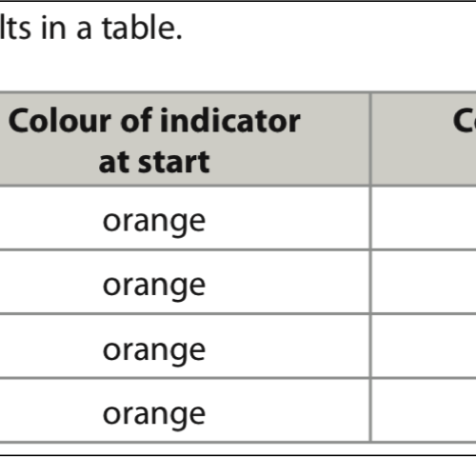The image size is (476, 457).
Task: Click the word 'indicator' in the table header
Action: pos(230,121)
